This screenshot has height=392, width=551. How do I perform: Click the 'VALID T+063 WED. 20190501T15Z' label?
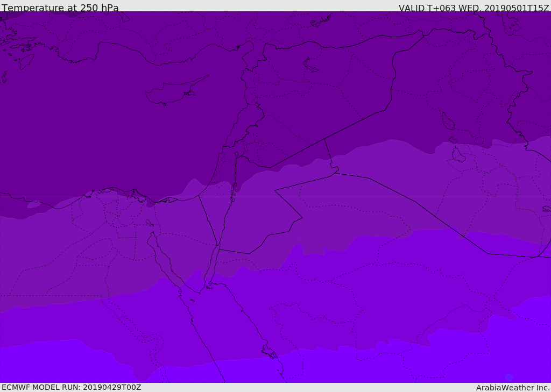474,8
